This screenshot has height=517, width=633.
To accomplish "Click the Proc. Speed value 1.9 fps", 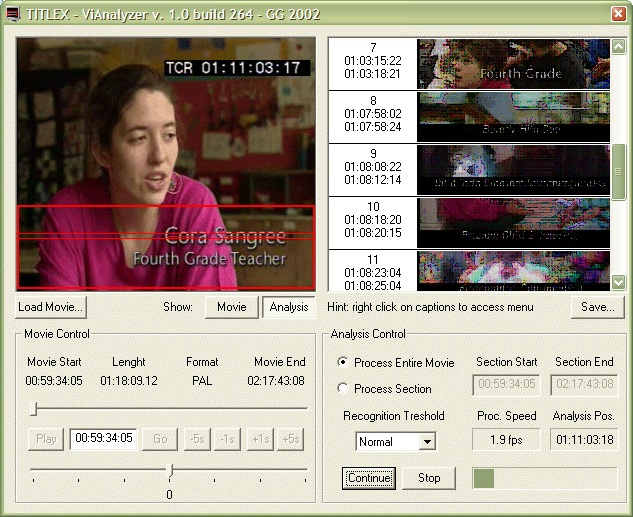I will click(506, 440).
